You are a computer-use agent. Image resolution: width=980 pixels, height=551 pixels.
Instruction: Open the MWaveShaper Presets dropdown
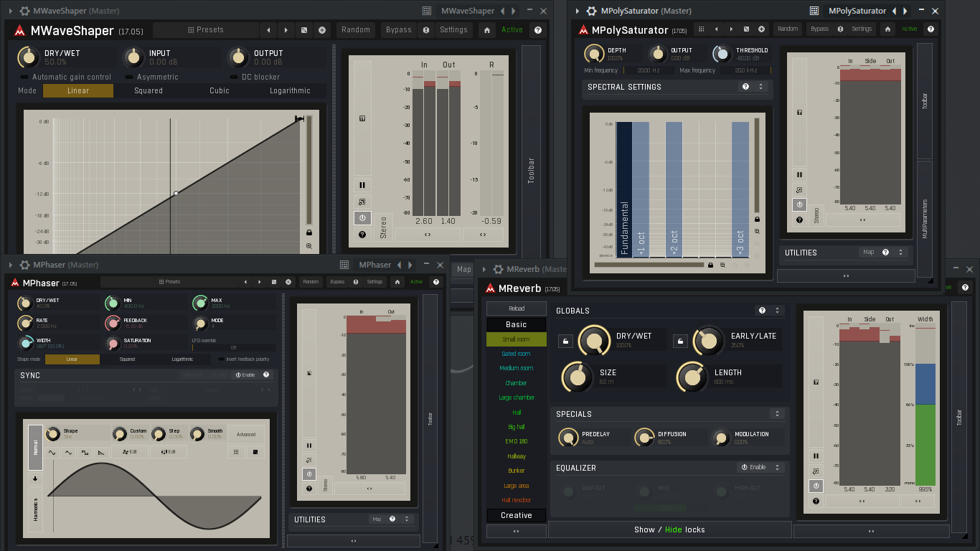[206, 30]
